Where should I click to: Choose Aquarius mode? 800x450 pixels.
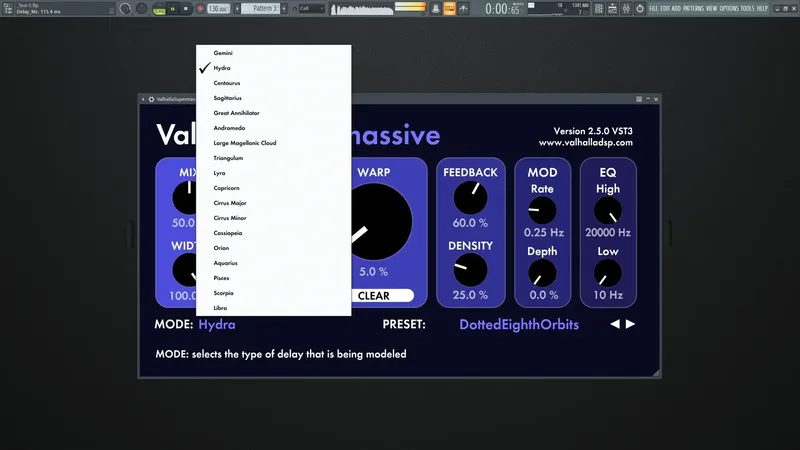pos(273,263)
